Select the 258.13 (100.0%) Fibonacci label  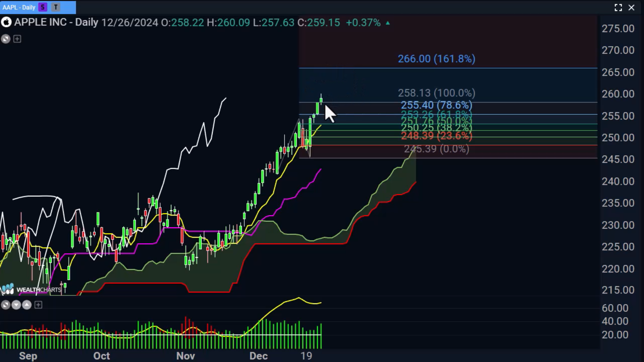[x=436, y=93]
